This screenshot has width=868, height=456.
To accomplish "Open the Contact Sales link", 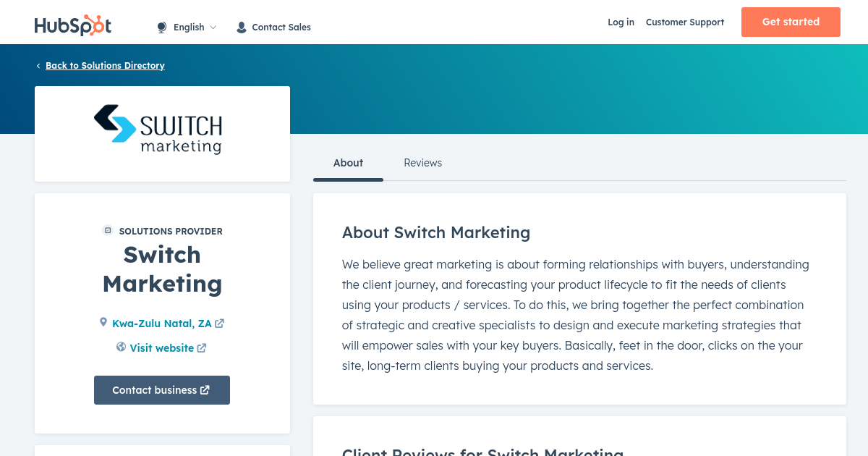I will [281, 28].
